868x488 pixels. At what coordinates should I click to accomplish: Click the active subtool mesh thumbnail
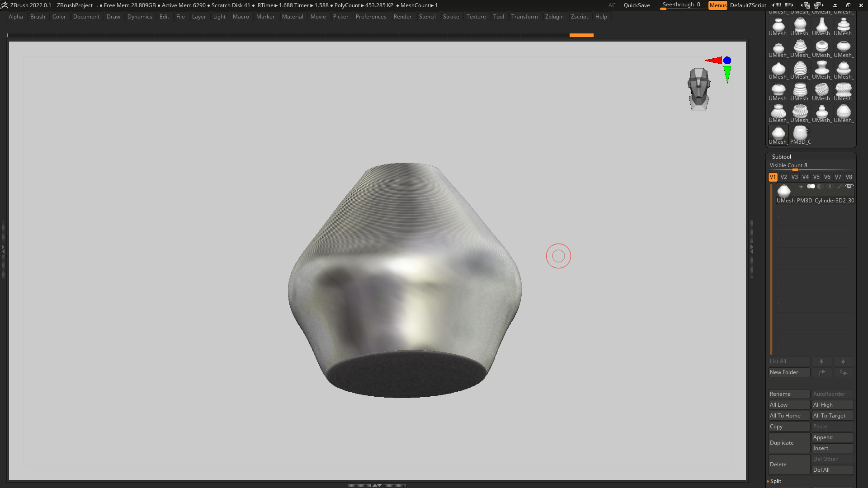[x=784, y=191]
